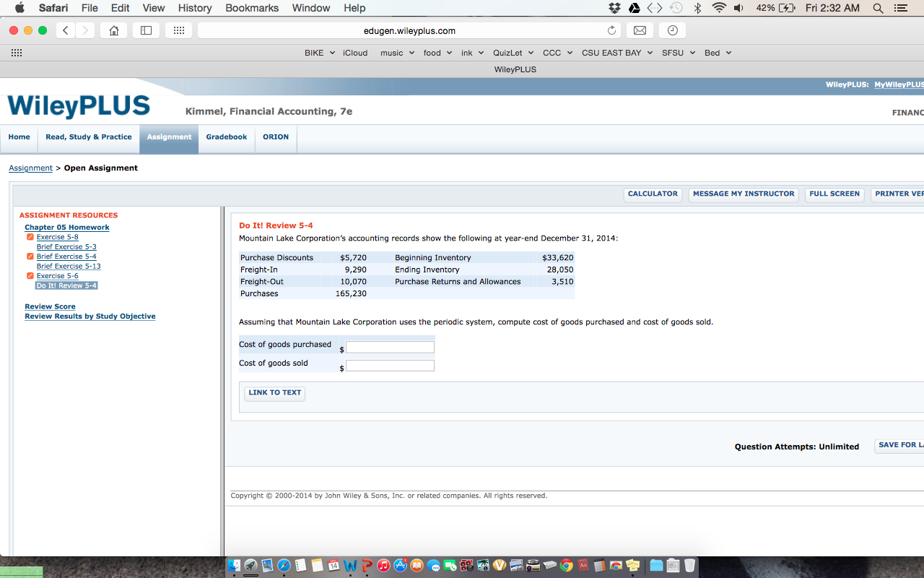Go to the WileyPLUS Home tab
Viewport: 924px width, 578px height.
coord(19,137)
